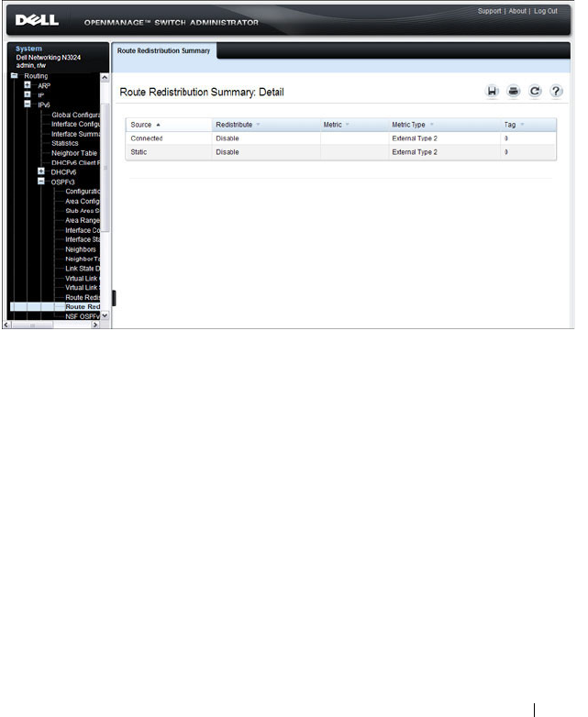This screenshot has width=588, height=717.
Task: Click External Type 2 in Static row
Action: click(x=415, y=152)
